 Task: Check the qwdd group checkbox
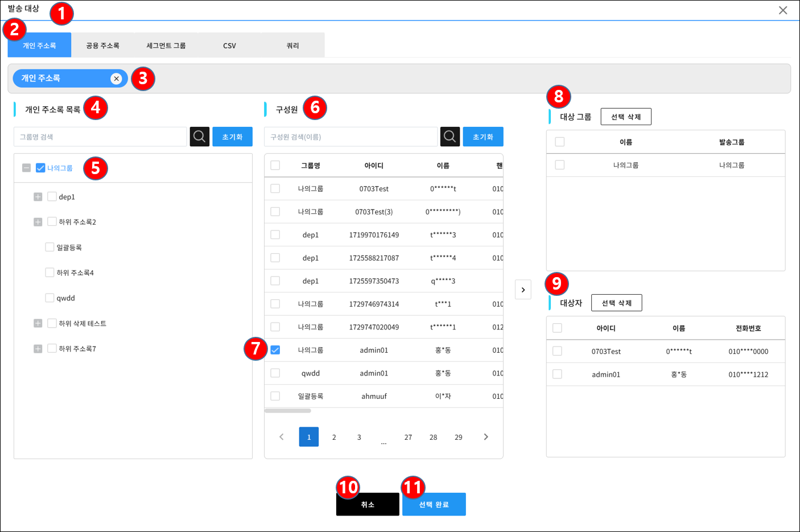coord(50,298)
